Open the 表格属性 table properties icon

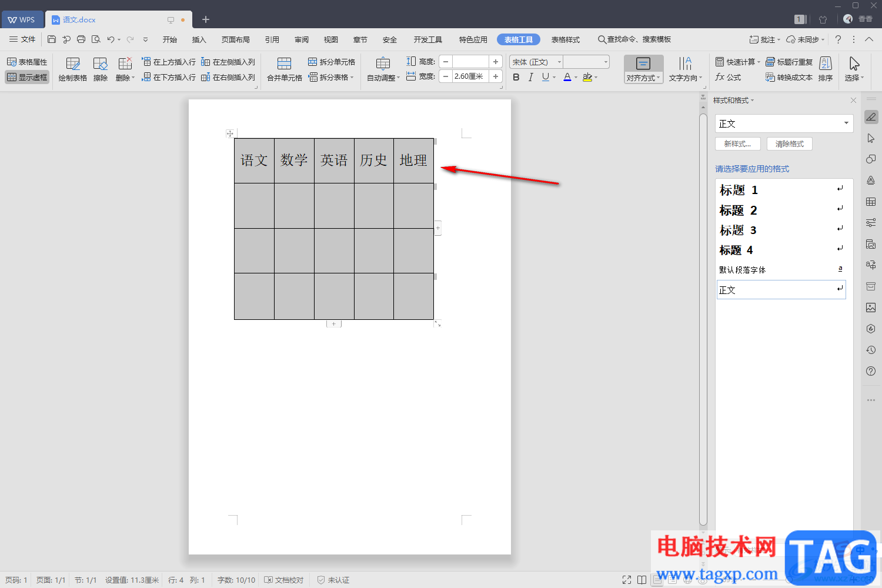(27, 62)
